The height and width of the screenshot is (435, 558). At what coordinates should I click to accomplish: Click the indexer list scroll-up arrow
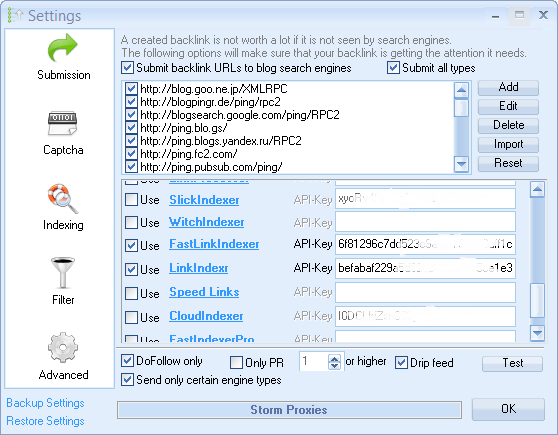click(537, 189)
